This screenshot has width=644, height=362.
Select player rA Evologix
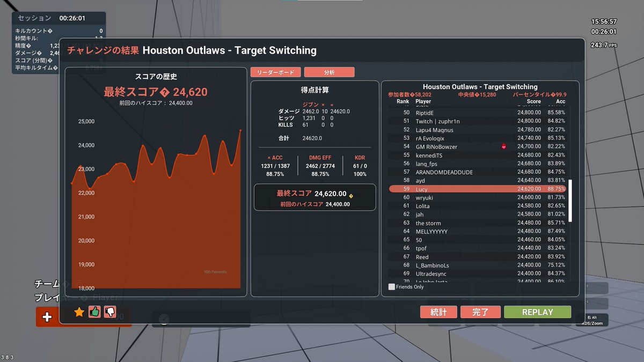pyautogui.click(x=477, y=138)
